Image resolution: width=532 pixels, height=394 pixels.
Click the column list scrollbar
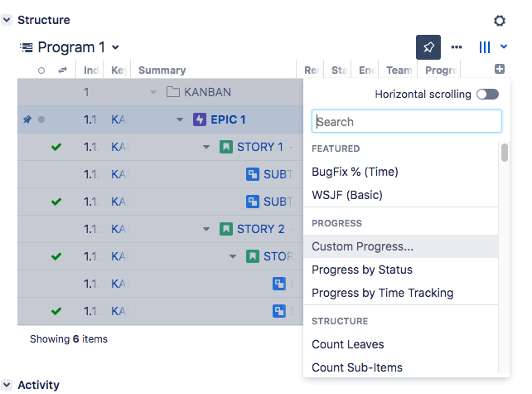pyautogui.click(x=504, y=153)
